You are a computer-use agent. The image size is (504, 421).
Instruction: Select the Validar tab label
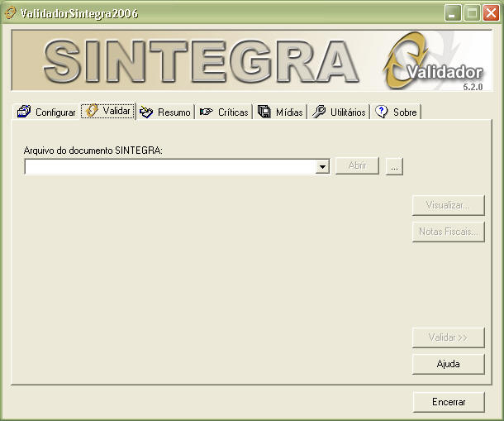[x=116, y=111]
